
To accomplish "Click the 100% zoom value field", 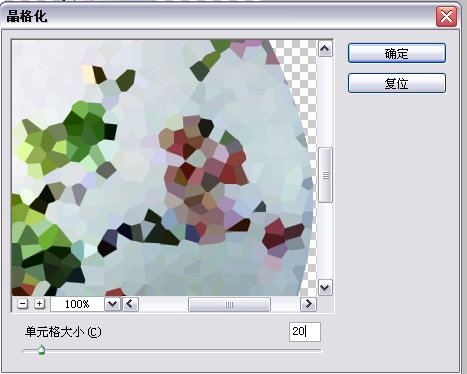I will [78, 304].
